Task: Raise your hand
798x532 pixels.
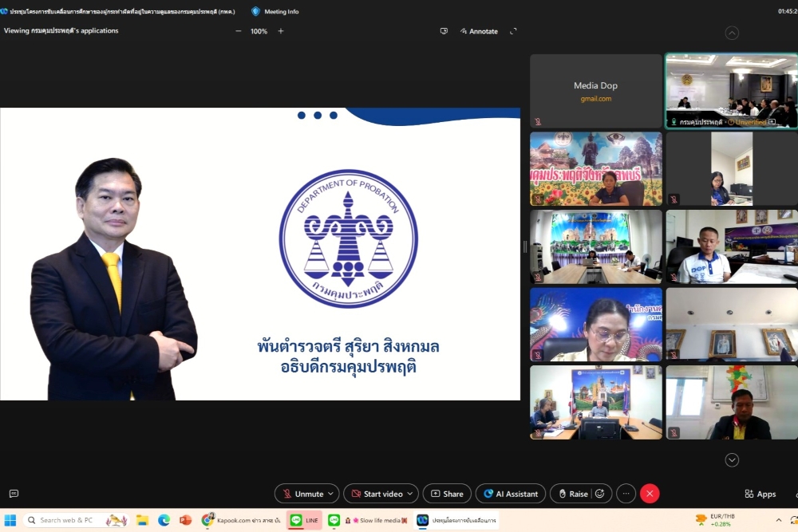Action: 573,494
